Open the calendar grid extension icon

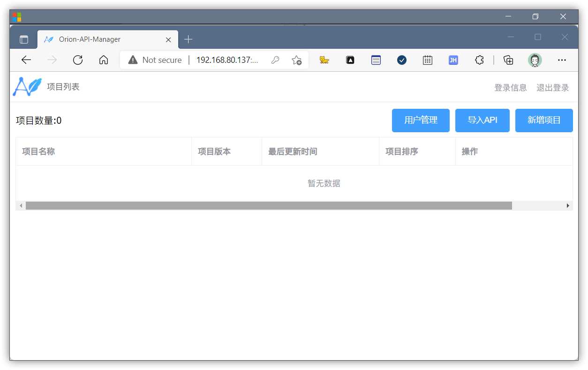click(x=428, y=60)
